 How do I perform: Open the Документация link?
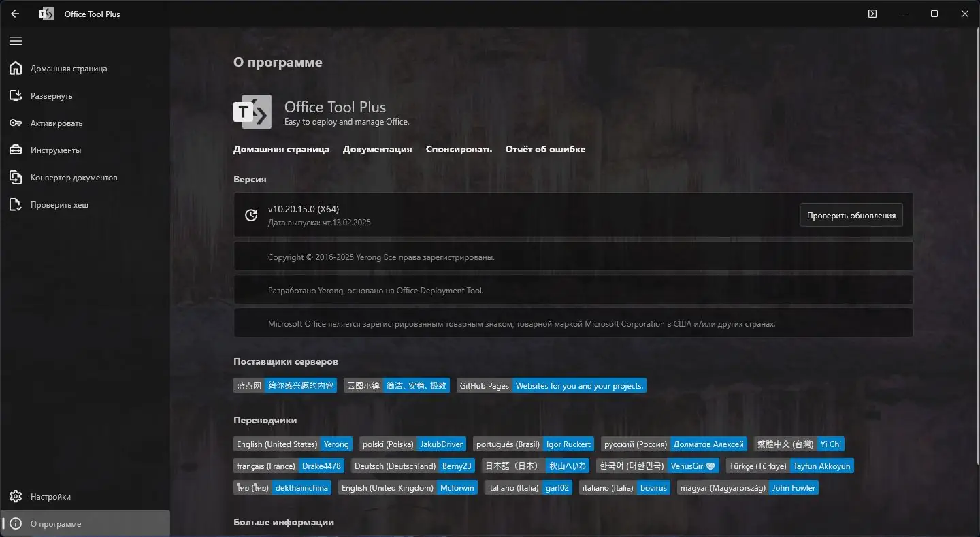pyautogui.click(x=377, y=149)
